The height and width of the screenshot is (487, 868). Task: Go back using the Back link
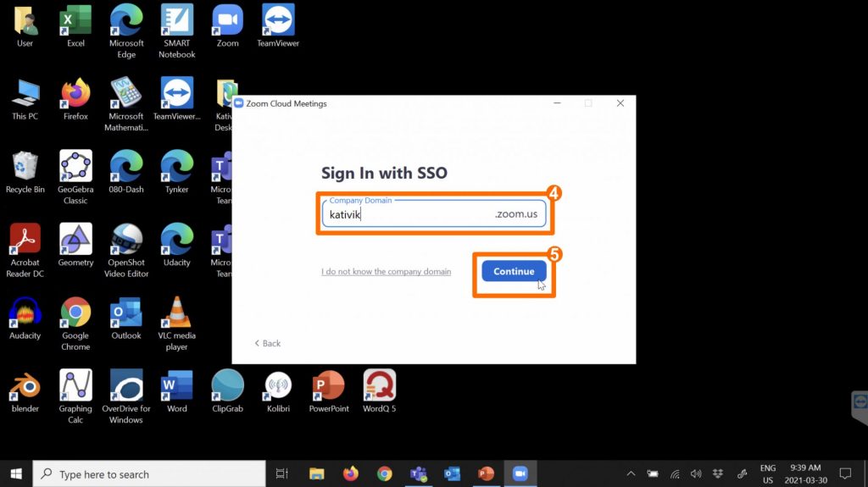coord(268,343)
